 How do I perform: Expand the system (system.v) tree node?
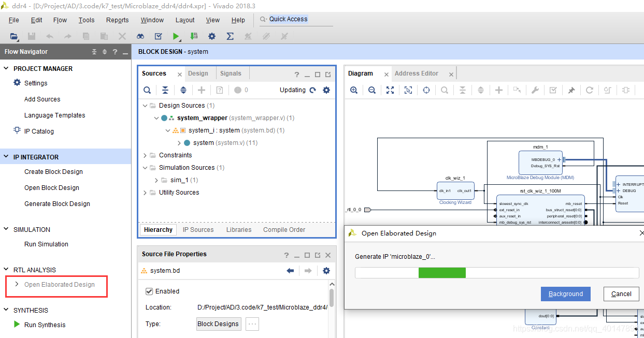(179, 142)
